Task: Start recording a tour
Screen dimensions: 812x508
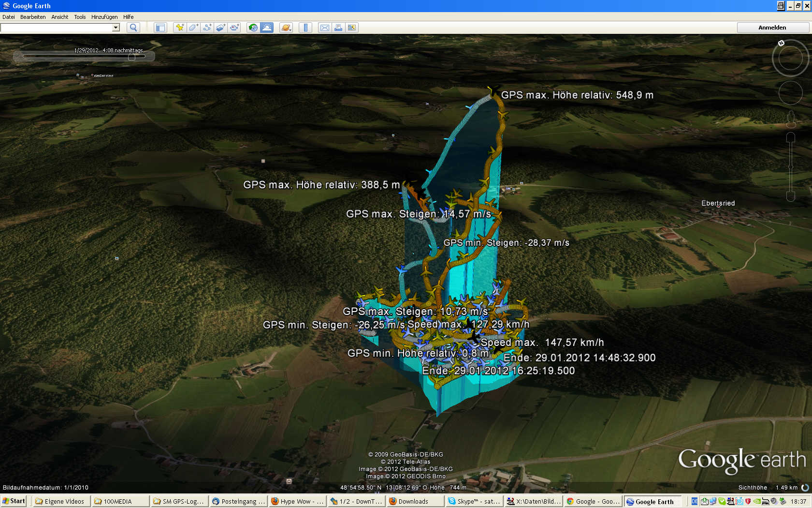Action: 234,28
